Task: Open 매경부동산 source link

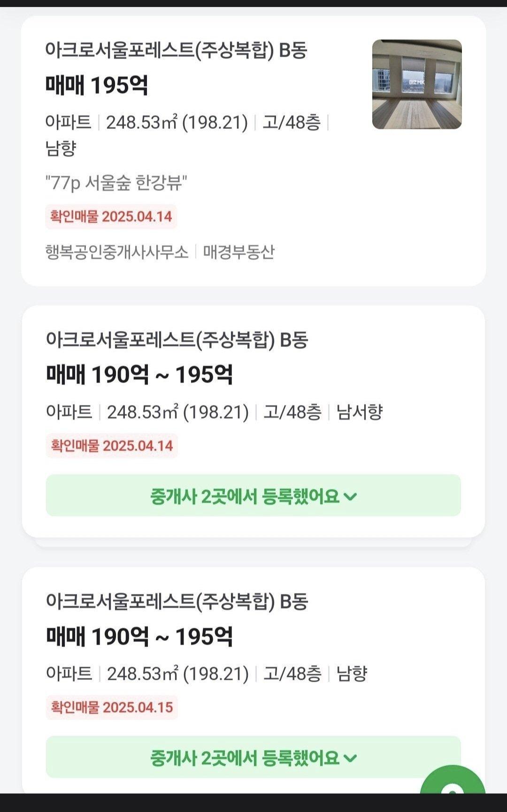Action: click(x=238, y=252)
